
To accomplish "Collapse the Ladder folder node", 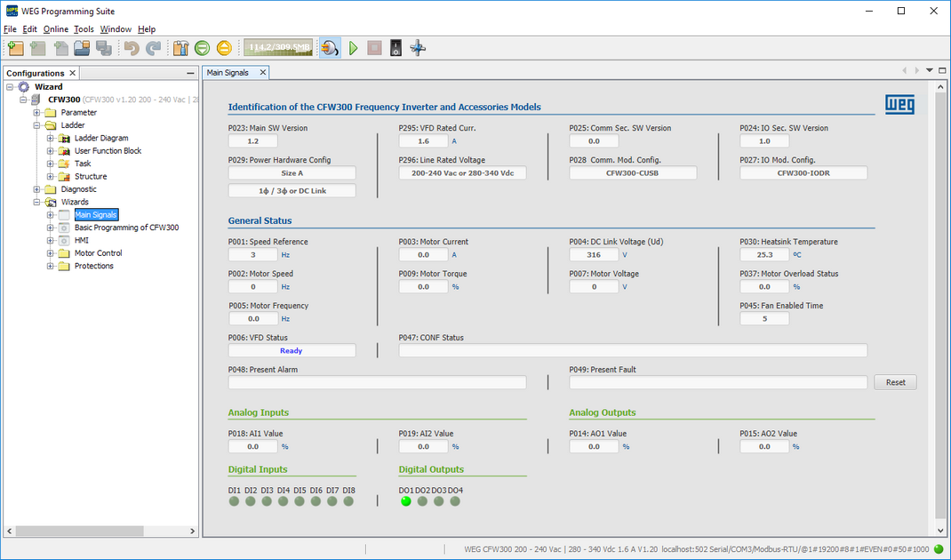I will pyautogui.click(x=37, y=125).
